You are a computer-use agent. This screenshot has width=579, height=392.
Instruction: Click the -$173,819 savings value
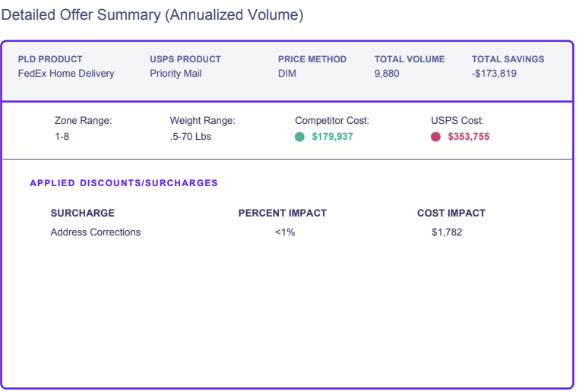[494, 74]
